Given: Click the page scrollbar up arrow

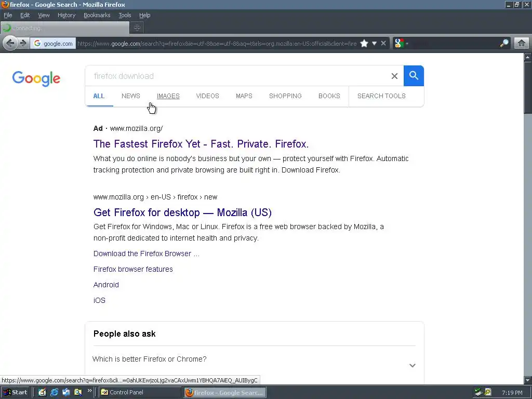Looking at the screenshot, I should [528, 57].
